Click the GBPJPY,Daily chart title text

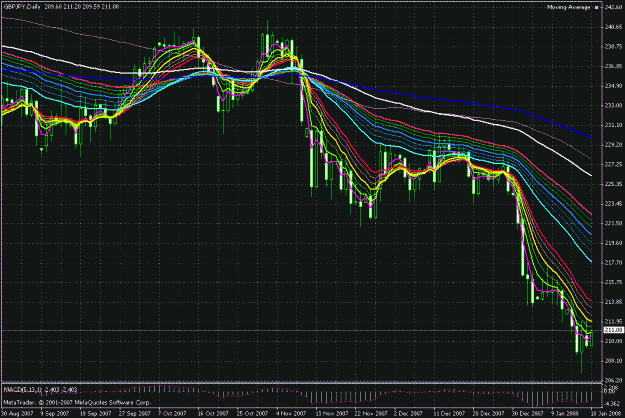click(22, 7)
